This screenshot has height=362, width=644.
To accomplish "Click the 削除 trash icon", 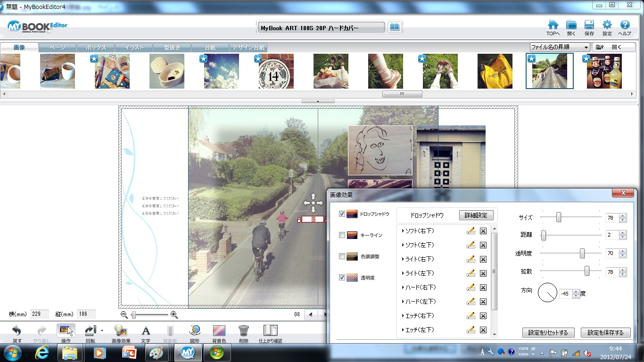I will coord(243,330).
